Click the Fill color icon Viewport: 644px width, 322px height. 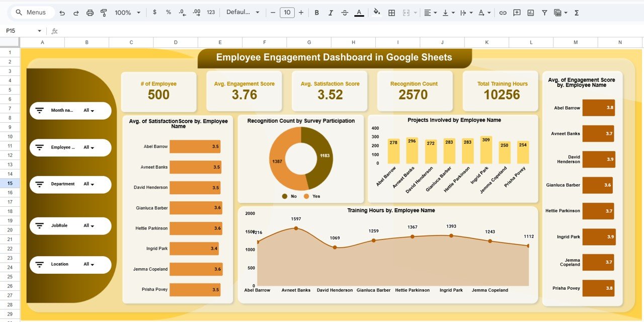(x=377, y=12)
